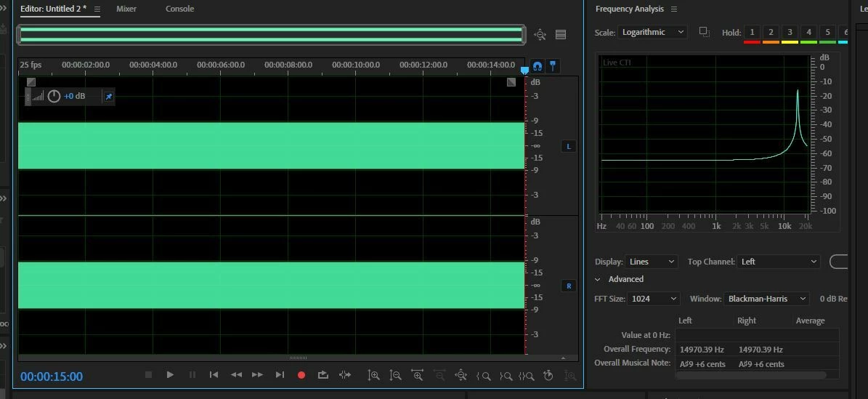Zoom in at in point icon
This screenshot has height=399, width=868.
click(x=483, y=376)
